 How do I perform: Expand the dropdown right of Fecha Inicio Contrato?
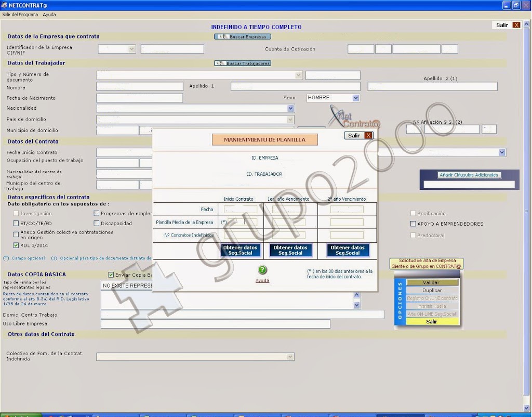502,152
